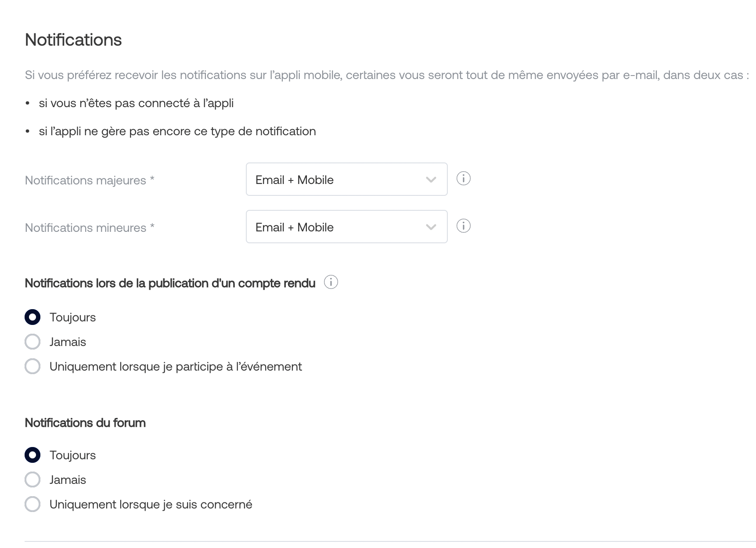Click the Notifications page heading

(73, 40)
